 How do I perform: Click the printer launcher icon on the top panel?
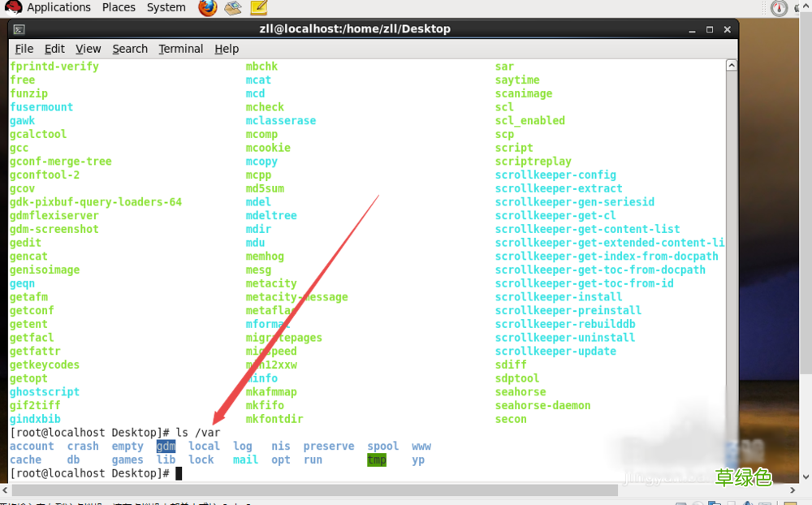tap(231, 7)
